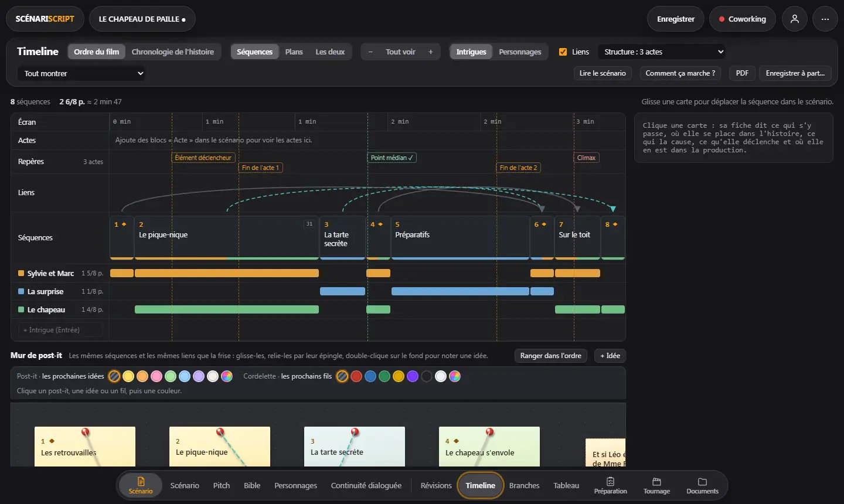
Task: Switch rows to Personnages
Action: (520, 52)
